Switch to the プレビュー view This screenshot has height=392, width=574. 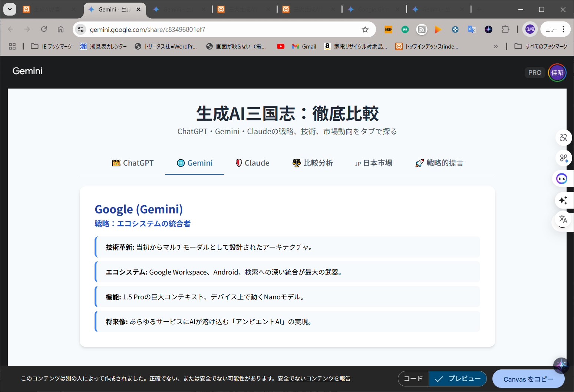(458, 379)
